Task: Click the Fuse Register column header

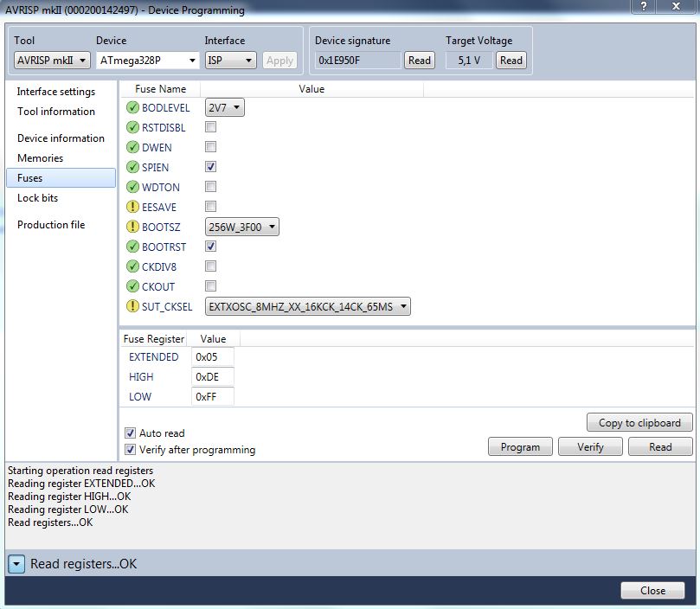Action: coord(153,339)
